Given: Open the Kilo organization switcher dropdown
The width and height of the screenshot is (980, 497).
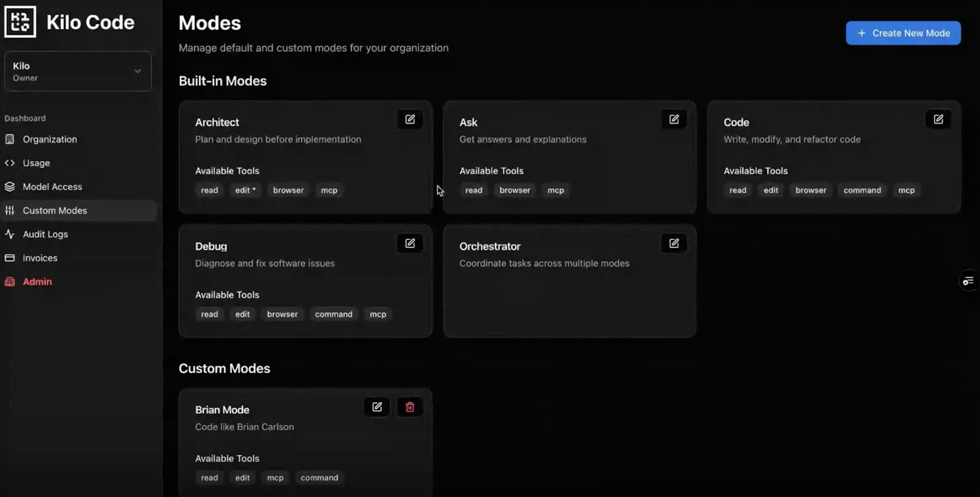Looking at the screenshot, I should pyautogui.click(x=78, y=71).
